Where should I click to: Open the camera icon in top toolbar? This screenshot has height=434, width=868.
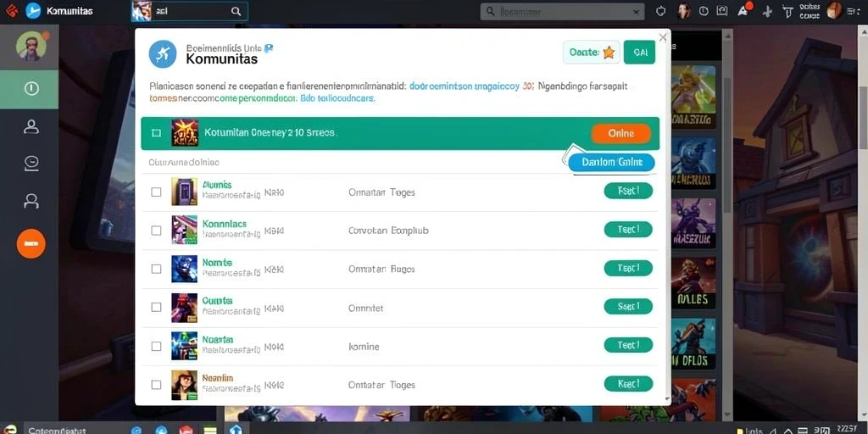coord(722,11)
